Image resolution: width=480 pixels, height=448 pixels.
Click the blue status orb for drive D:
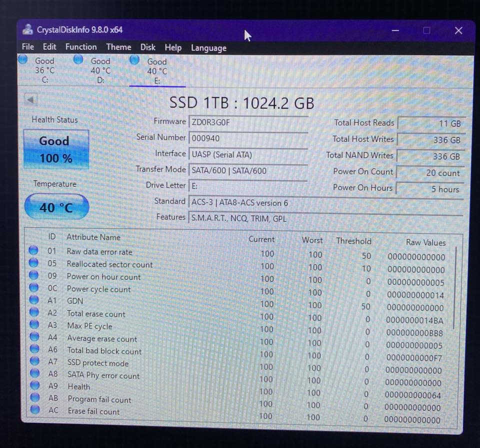tap(78, 59)
